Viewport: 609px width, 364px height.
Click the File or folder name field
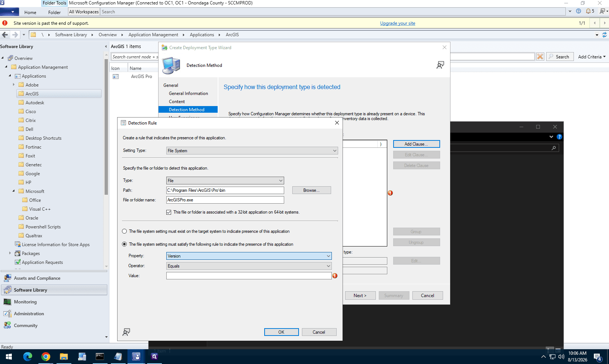[225, 200]
